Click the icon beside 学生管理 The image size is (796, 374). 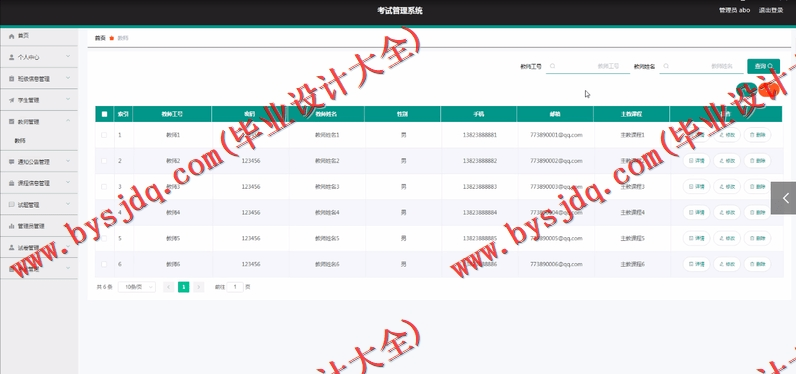12,100
